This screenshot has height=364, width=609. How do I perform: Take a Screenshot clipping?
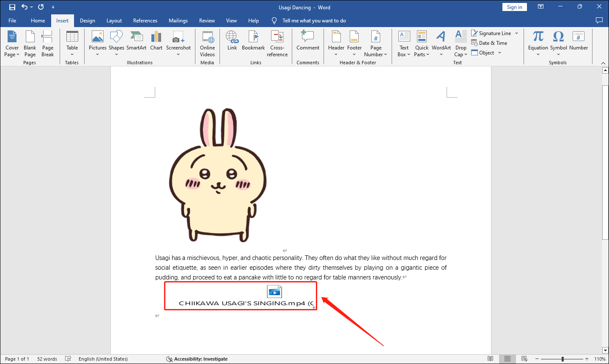pyautogui.click(x=178, y=43)
